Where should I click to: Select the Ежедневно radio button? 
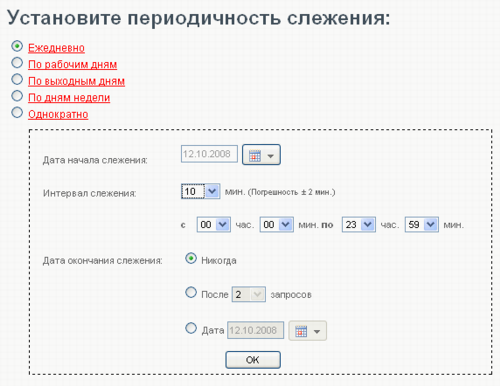(x=17, y=46)
